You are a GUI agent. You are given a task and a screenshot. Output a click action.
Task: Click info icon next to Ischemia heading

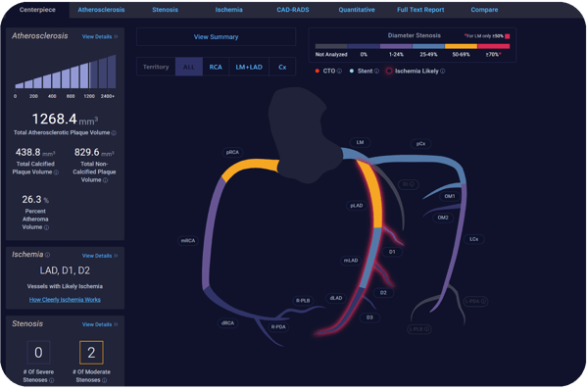point(47,255)
